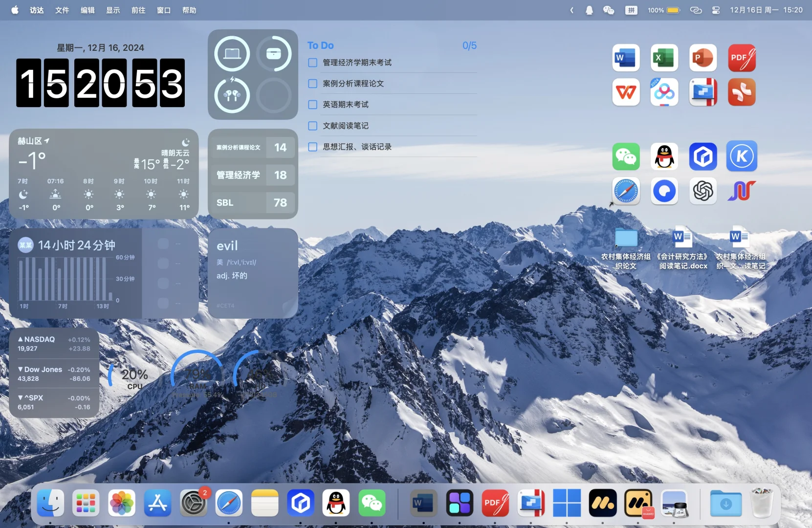Open the 窗口 menu
The height and width of the screenshot is (528, 812).
164,10
